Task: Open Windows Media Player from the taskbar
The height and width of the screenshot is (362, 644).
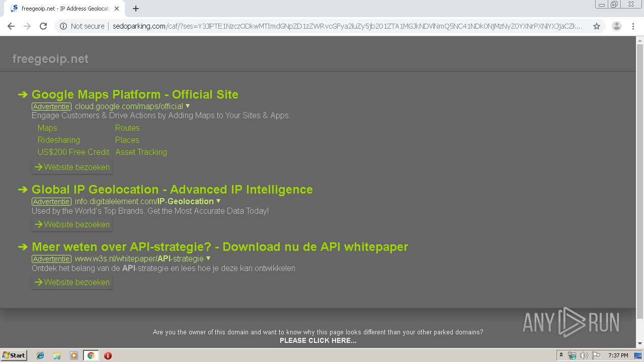Action: tap(74, 355)
